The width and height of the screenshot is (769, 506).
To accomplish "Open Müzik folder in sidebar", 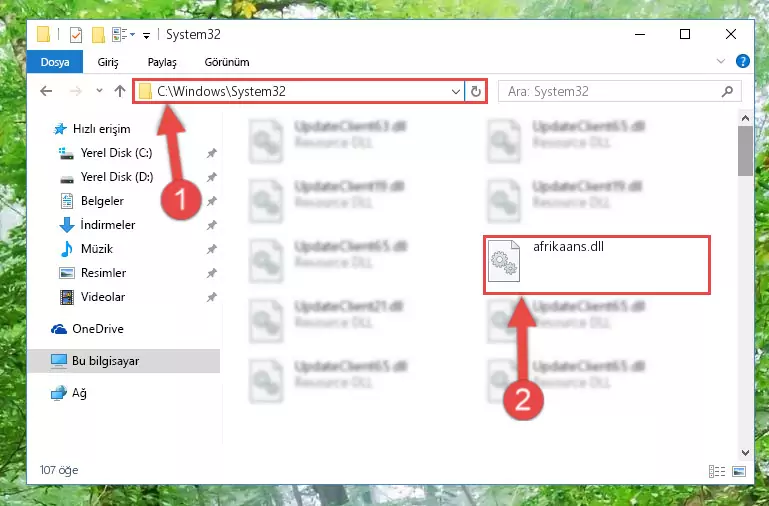I will point(97,249).
